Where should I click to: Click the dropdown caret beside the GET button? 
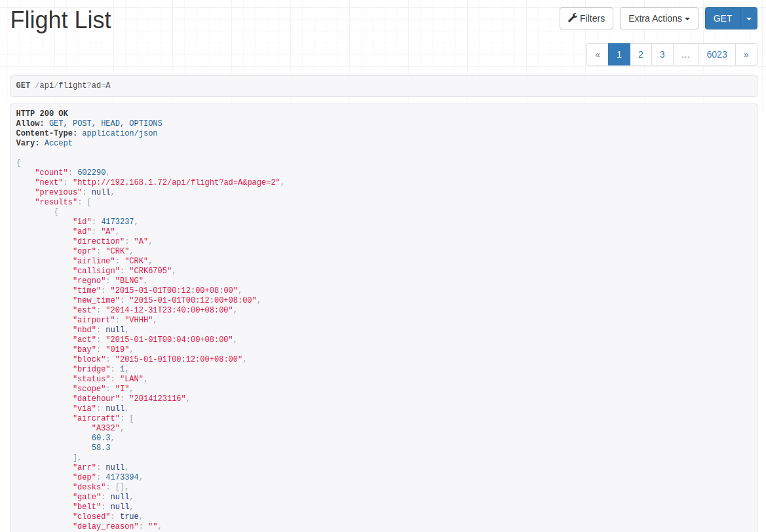coord(748,18)
